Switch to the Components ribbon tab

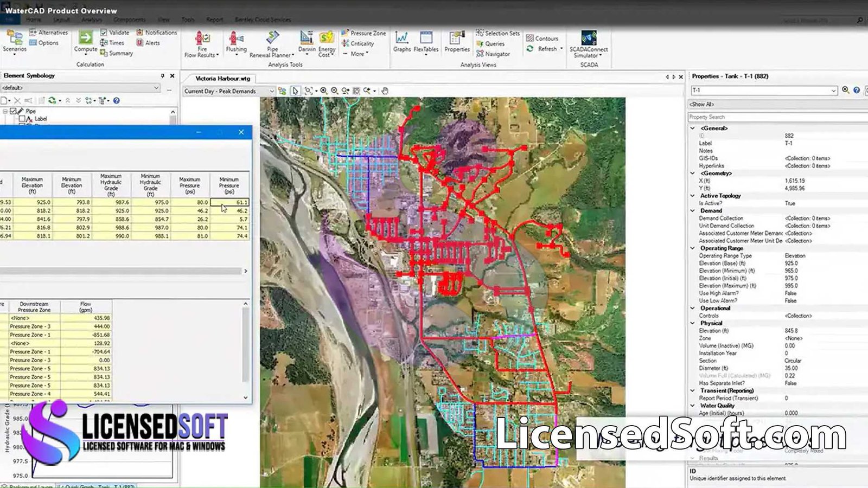click(x=129, y=20)
